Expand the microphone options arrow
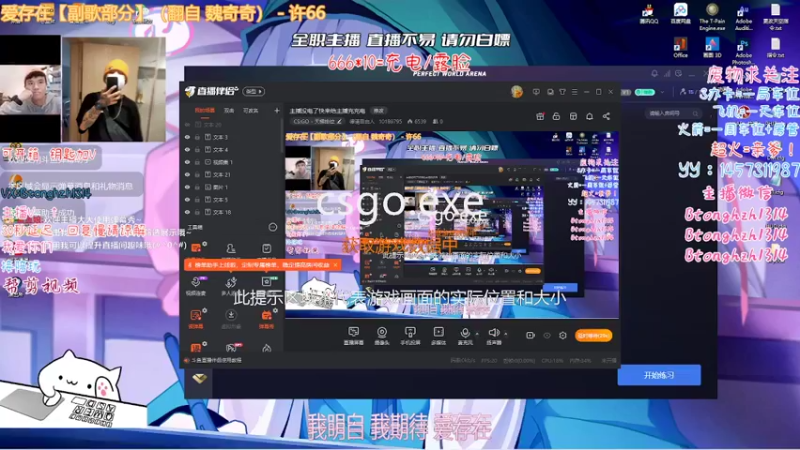 pos(477,334)
